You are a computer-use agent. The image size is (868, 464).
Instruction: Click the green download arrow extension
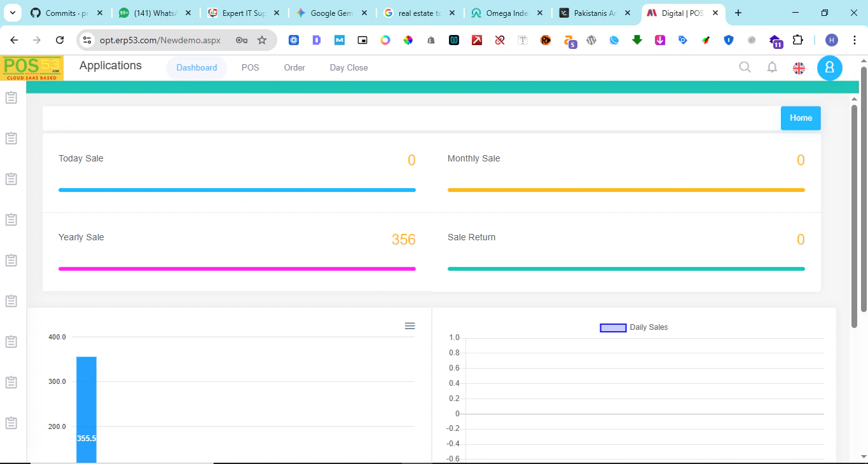637,40
